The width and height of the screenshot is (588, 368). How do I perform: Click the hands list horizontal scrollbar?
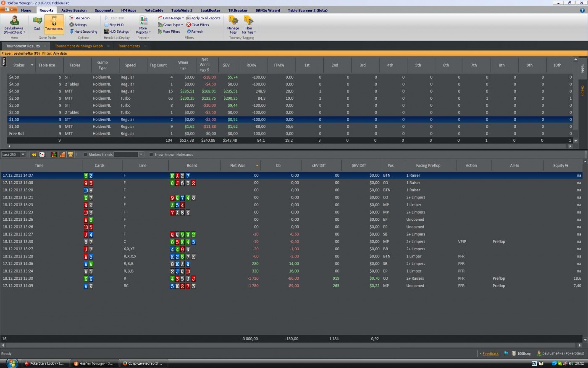291,345
